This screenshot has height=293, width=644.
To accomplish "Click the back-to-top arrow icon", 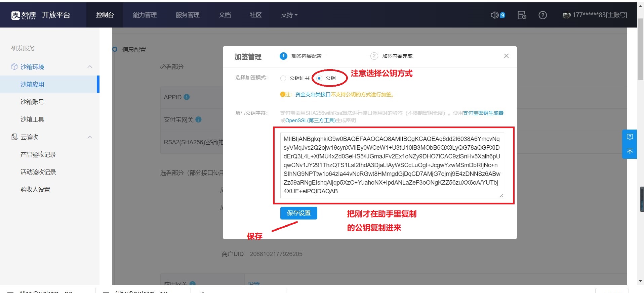I will click(x=630, y=151).
